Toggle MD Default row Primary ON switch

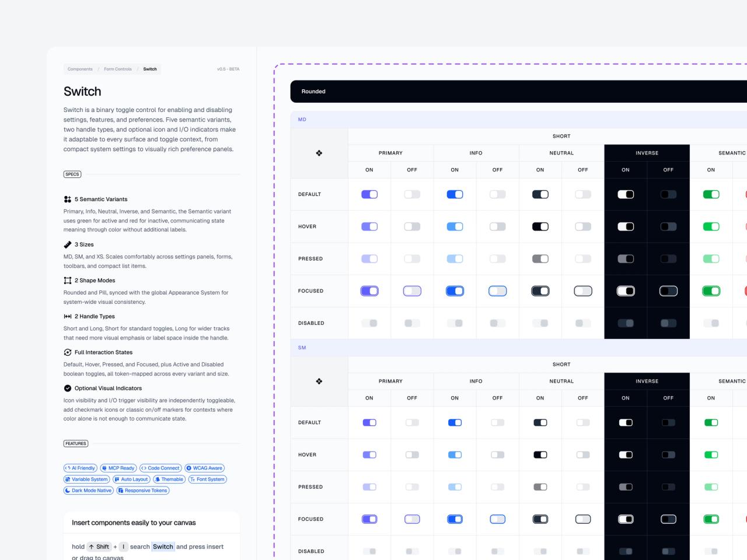pyautogui.click(x=369, y=194)
